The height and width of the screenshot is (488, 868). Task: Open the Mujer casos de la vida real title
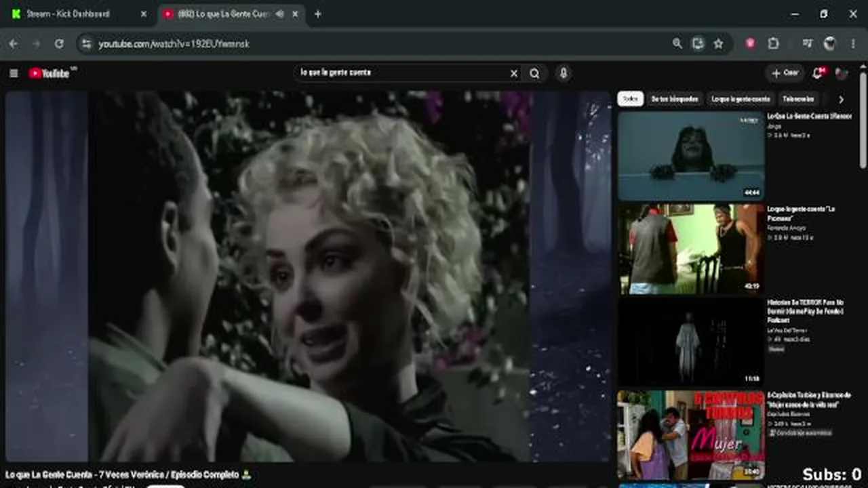[x=809, y=399]
